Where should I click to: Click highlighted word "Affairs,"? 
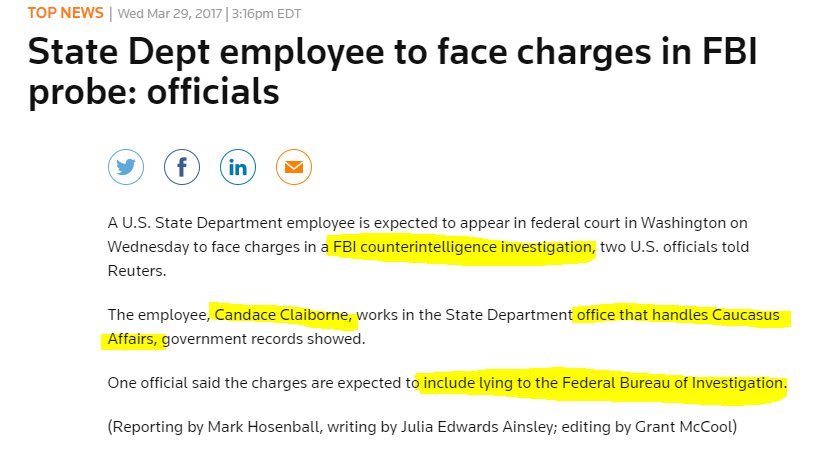pyautogui.click(x=130, y=339)
